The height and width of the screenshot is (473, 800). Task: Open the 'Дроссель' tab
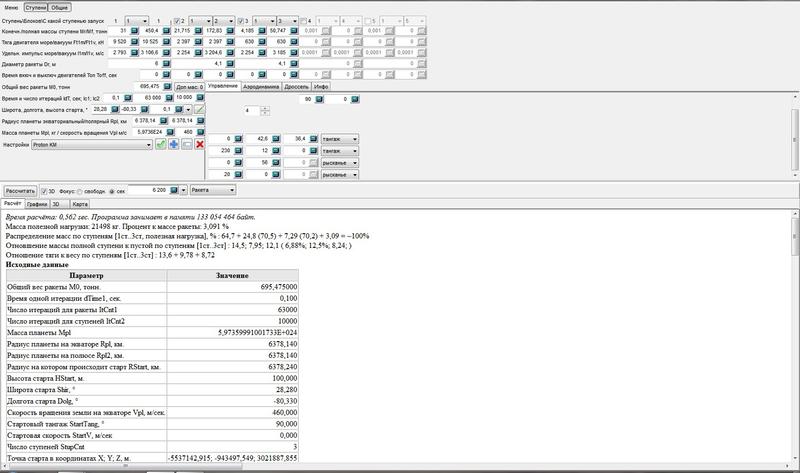tap(296, 87)
